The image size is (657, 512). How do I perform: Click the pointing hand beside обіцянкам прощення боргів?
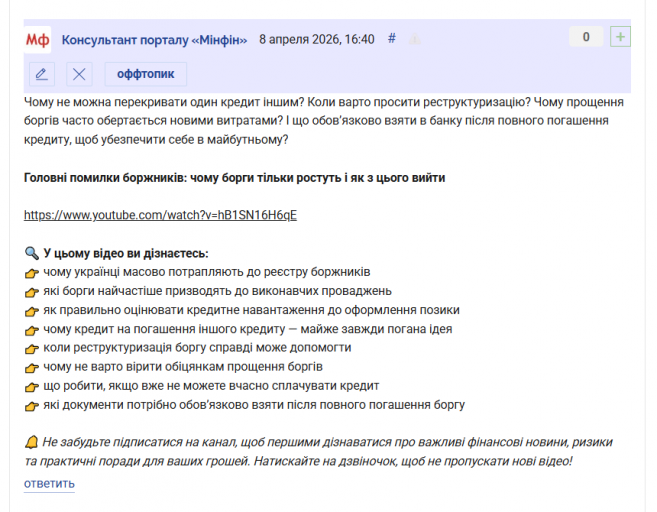click(32, 368)
